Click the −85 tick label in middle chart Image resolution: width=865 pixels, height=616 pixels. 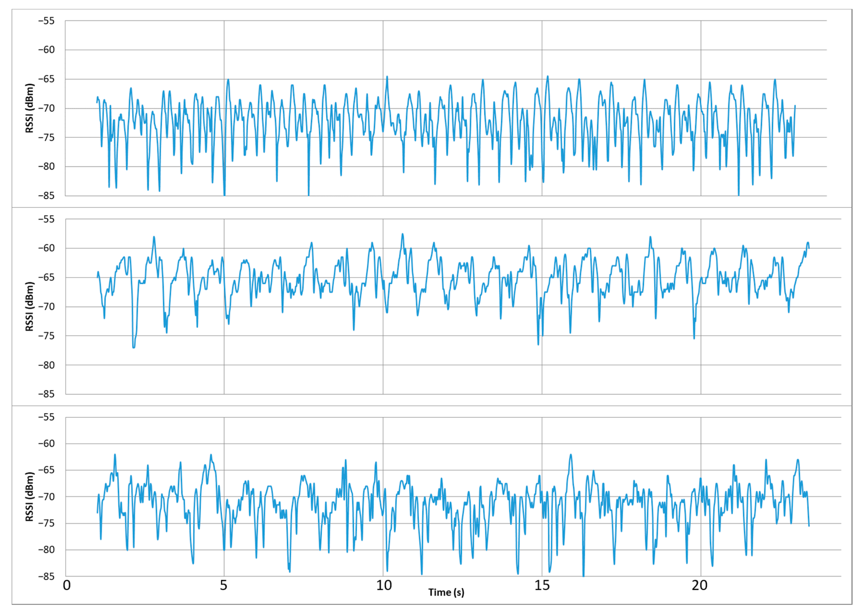click(46, 394)
